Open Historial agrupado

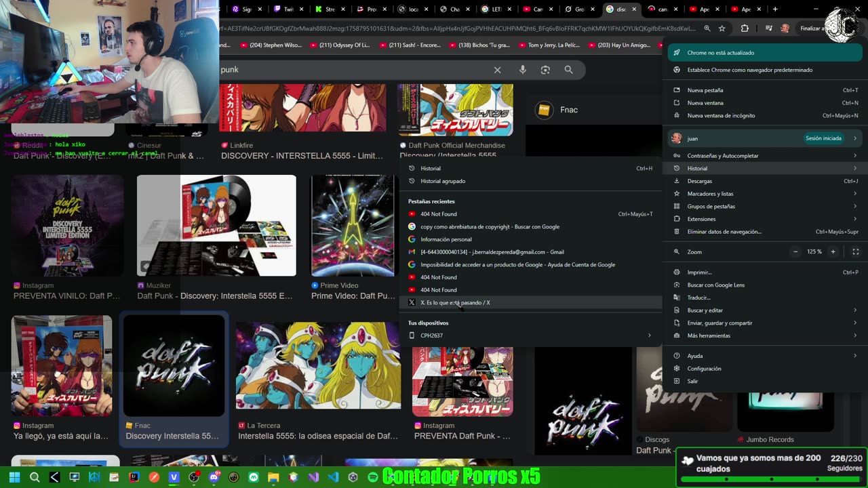tap(531, 181)
